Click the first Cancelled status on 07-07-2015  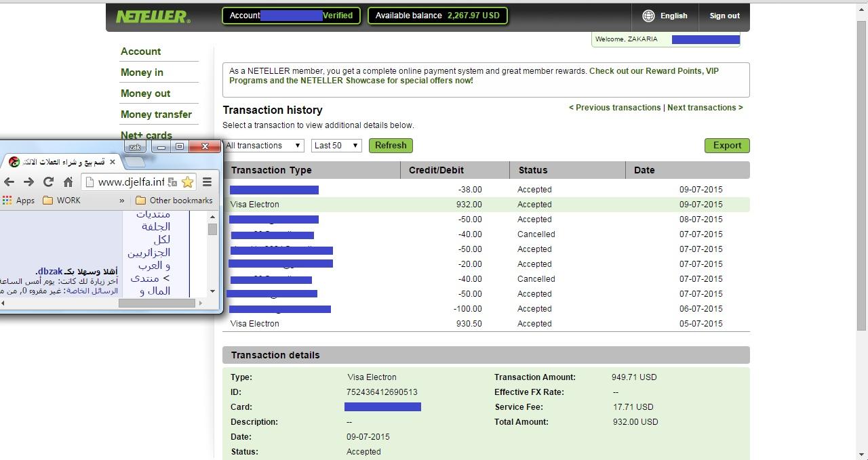tap(536, 234)
